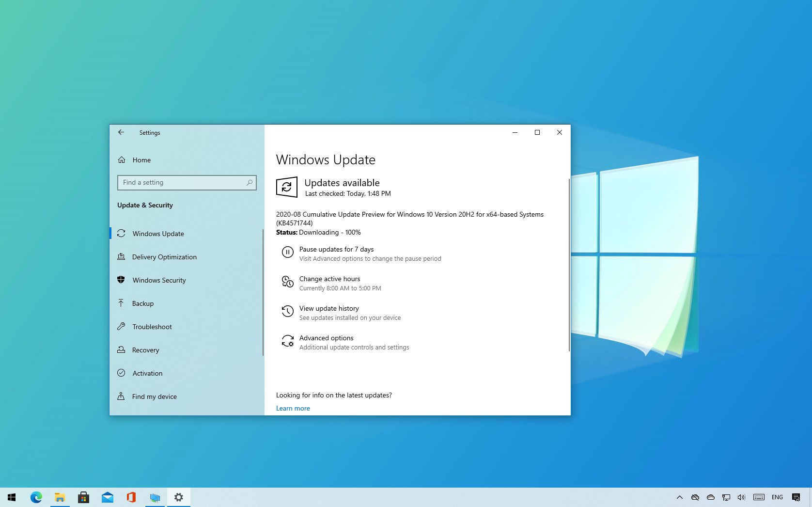Expand hidden icons in the system tray

[679, 497]
